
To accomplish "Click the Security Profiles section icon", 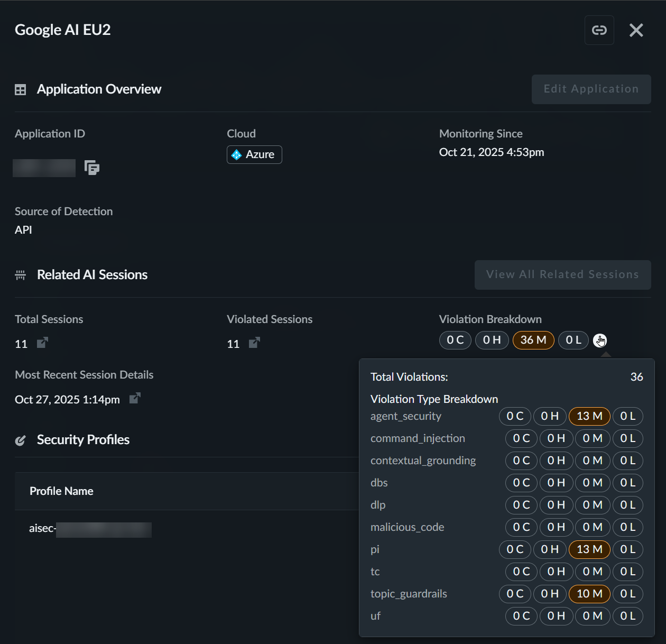I will point(21,440).
